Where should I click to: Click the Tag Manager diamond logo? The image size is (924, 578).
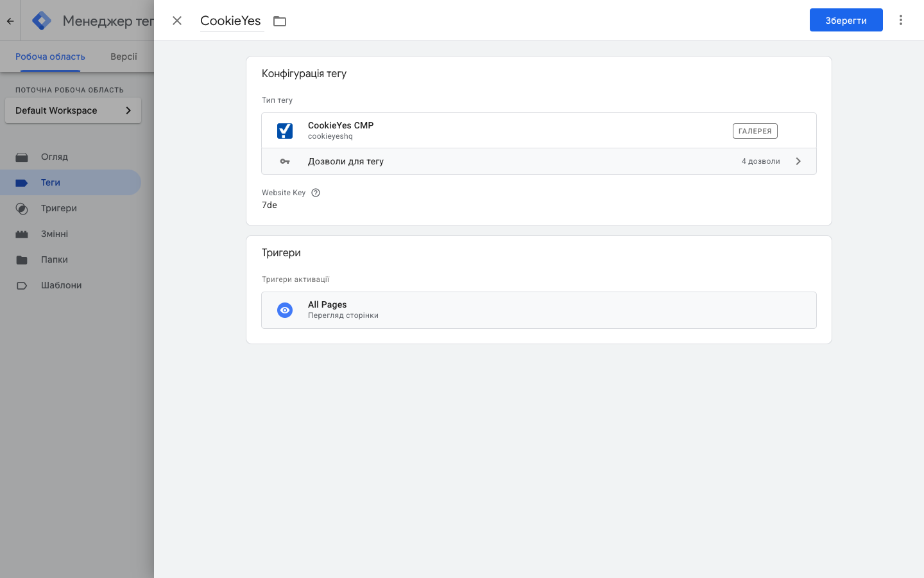pos(42,21)
